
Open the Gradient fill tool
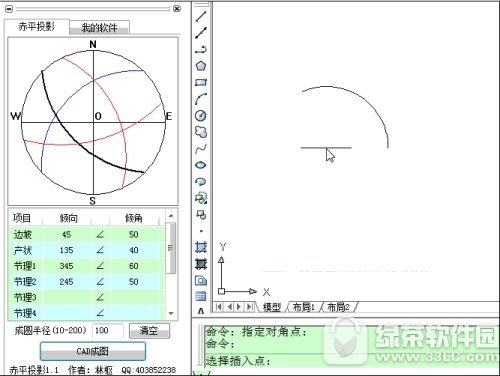201,264
